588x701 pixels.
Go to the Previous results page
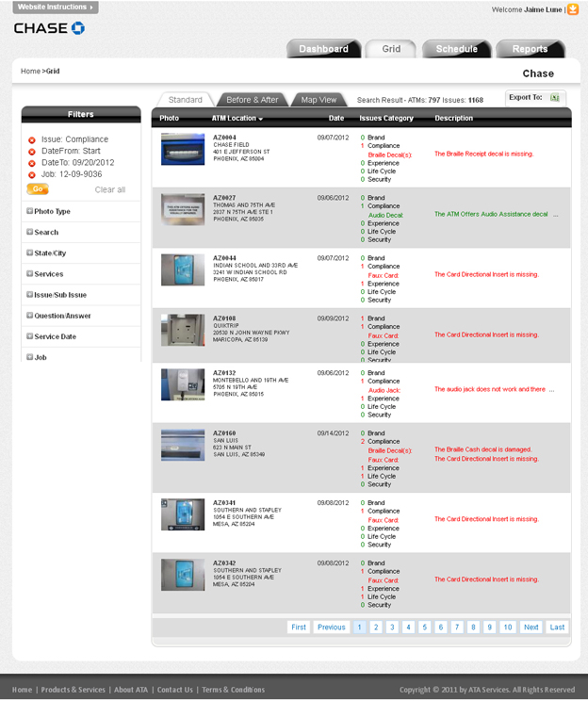pos(332,628)
